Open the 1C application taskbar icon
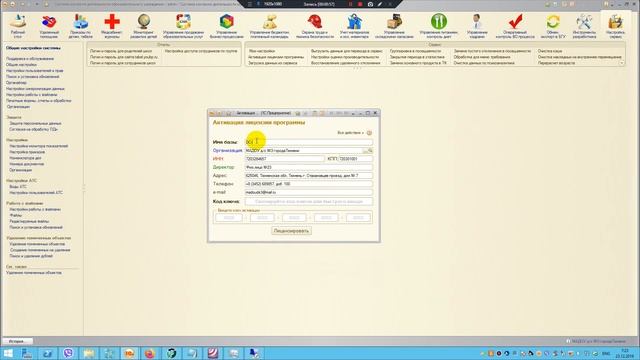 point(129,353)
